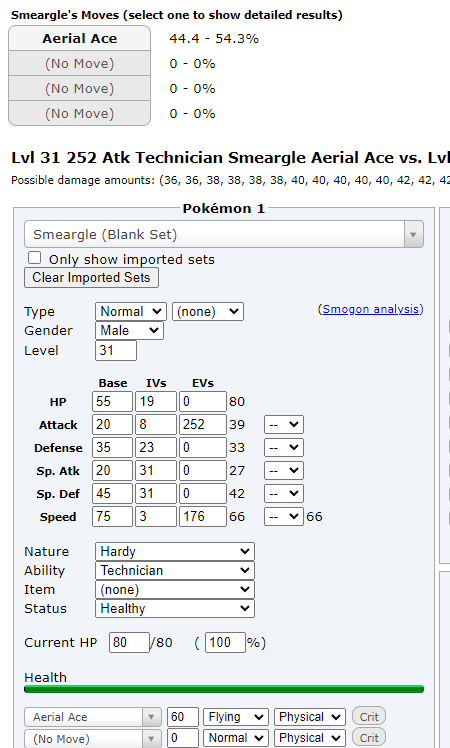Open the Flying move type dropdown

click(x=236, y=717)
